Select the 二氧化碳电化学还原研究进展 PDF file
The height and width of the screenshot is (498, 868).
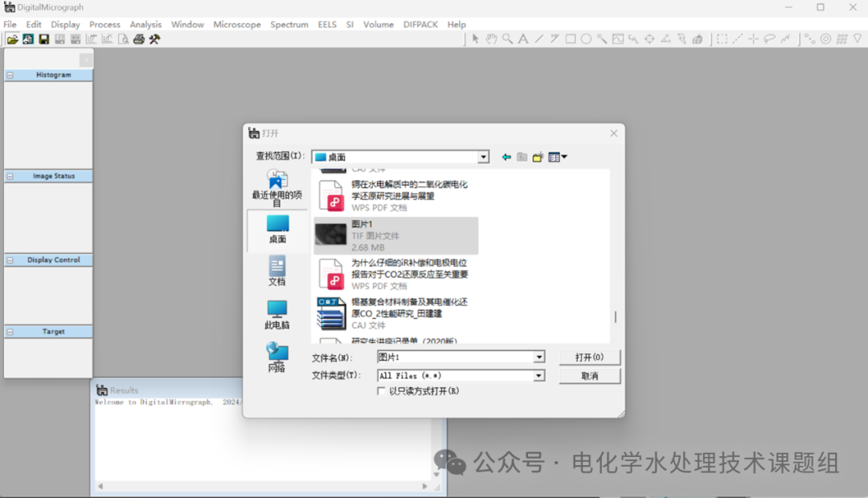pos(395,196)
